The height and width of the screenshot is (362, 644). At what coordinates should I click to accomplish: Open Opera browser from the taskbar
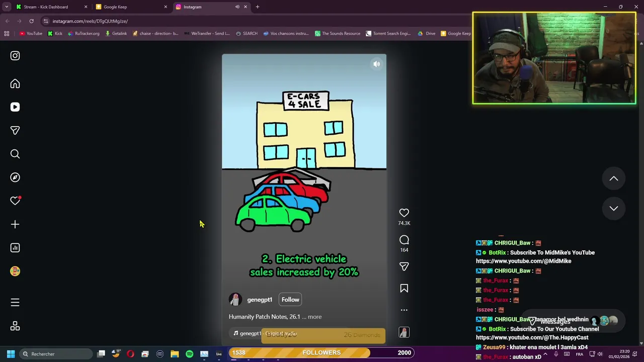[130, 354]
